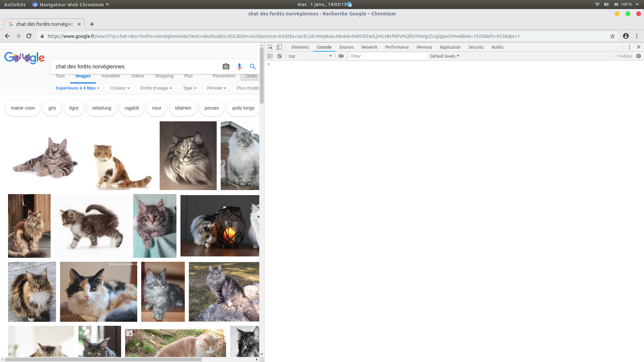Click the voice search microphone icon
The height and width of the screenshot is (362, 644).
pyautogui.click(x=239, y=67)
